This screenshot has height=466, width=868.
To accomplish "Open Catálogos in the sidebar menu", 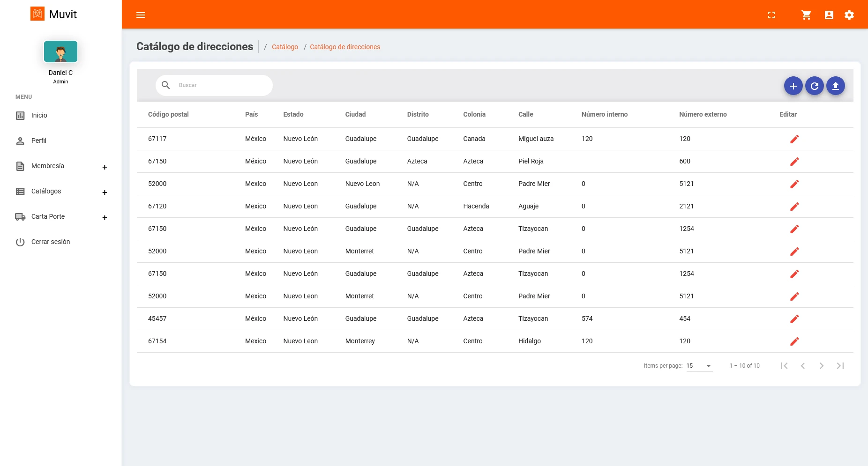I will coord(46,191).
